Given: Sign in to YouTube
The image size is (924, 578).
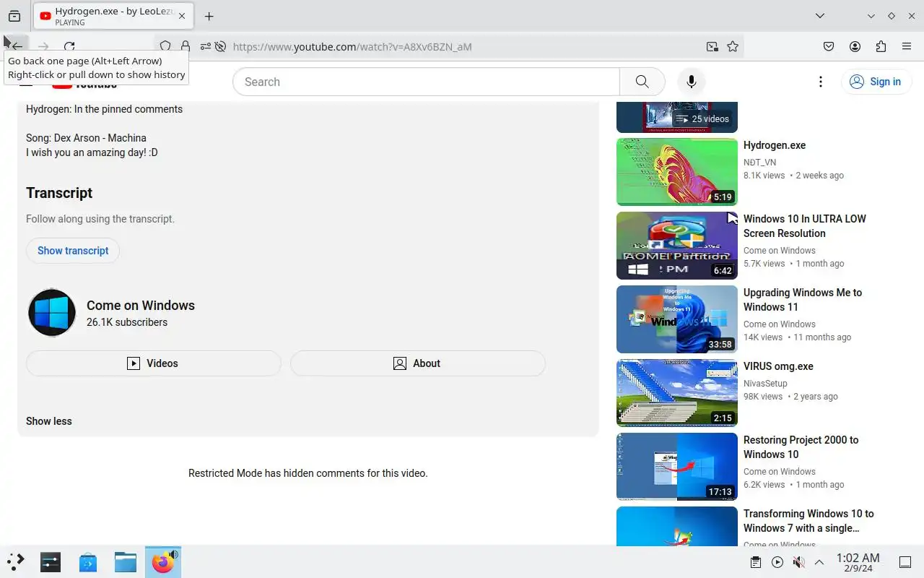Looking at the screenshot, I should [875, 82].
